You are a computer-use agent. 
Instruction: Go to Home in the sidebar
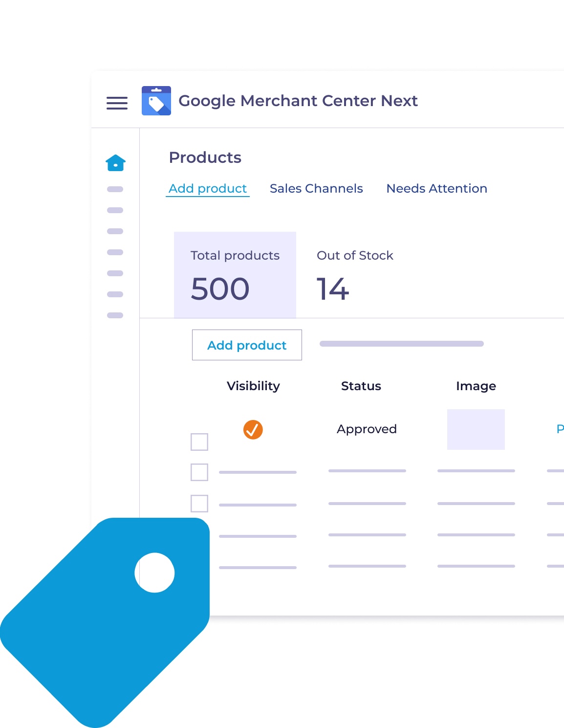116,163
